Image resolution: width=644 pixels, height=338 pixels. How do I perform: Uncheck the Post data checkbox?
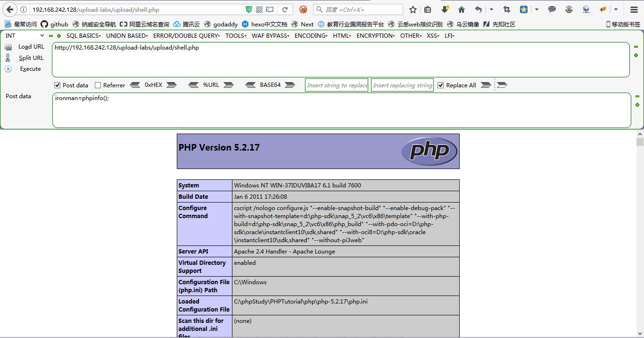(x=58, y=85)
